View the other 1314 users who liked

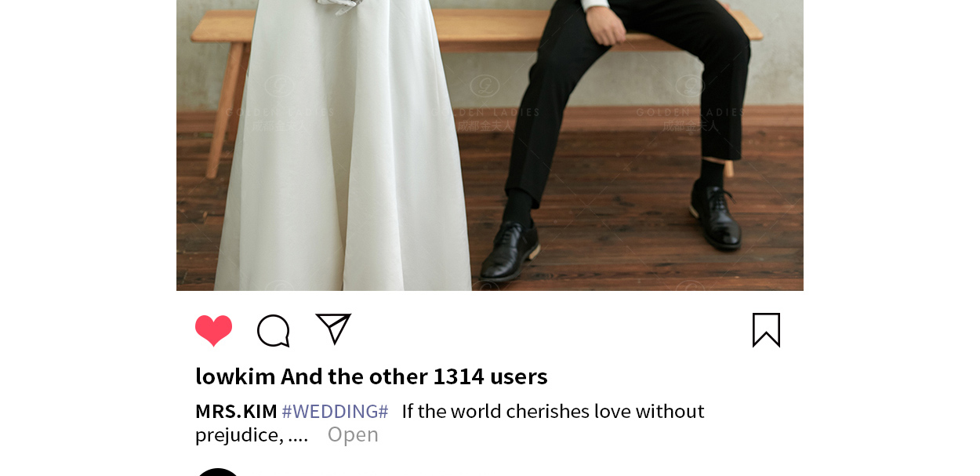pyautogui.click(x=414, y=376)
